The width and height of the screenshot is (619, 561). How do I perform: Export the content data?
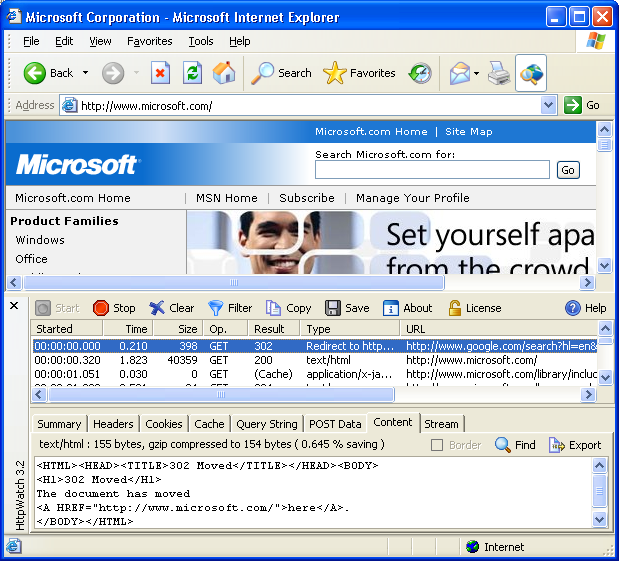pos(575,445)
